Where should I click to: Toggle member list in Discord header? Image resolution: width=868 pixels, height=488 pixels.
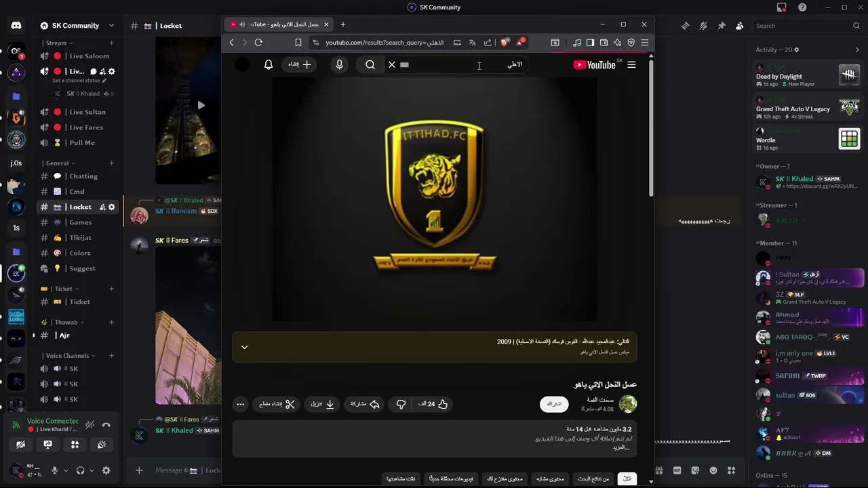(x=740, y=26)
